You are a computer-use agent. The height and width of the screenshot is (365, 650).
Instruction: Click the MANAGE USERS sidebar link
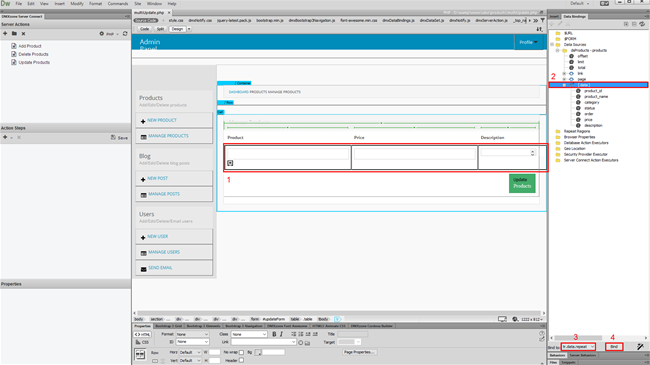tap(164, 252)
